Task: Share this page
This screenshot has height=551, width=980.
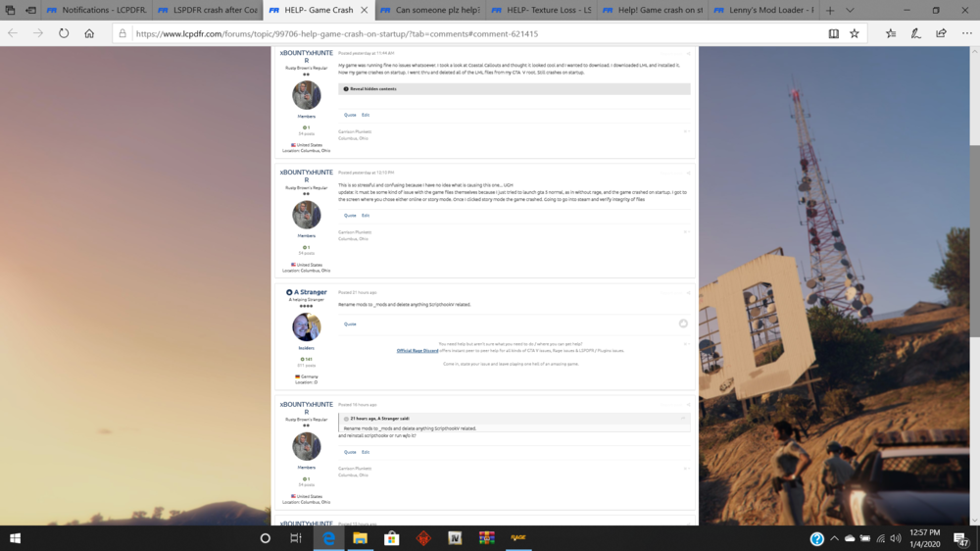Action: (941, 33)
